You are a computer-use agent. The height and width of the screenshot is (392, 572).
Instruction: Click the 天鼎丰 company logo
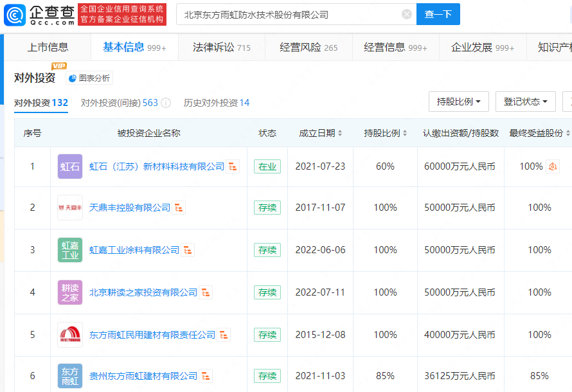click(x=70, y=208)
